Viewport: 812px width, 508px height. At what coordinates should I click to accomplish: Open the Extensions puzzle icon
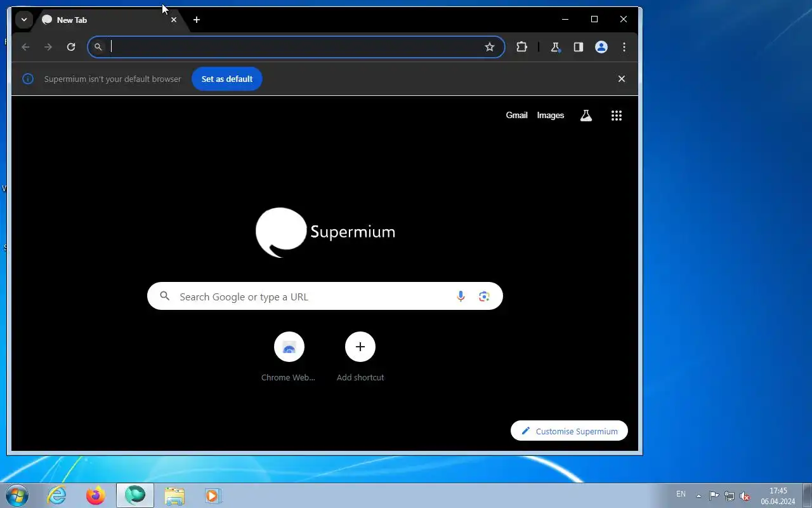[x=522, y=47]
